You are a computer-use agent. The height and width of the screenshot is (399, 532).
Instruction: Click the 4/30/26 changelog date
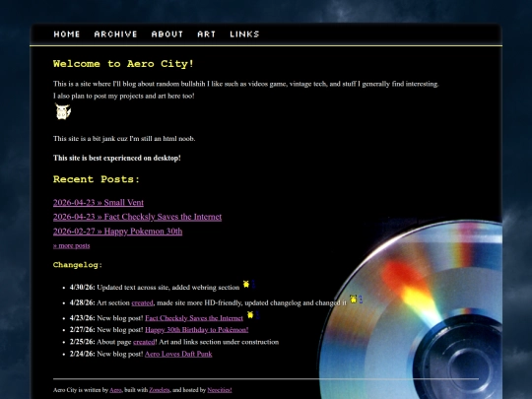click(x=83, y=288)
